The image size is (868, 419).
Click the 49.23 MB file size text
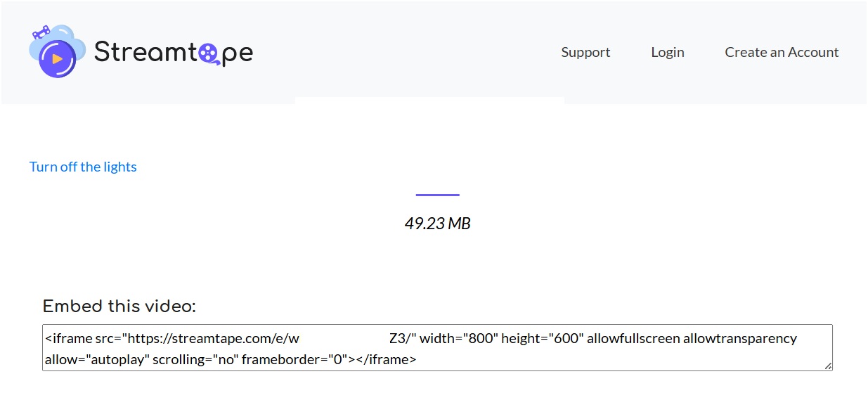click(437, 224)
